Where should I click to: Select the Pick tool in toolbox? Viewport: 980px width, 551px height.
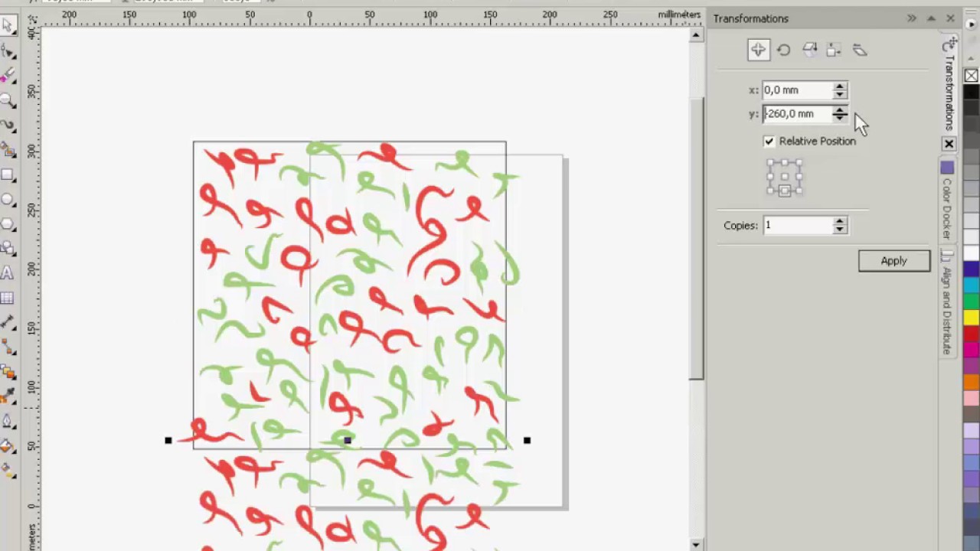click(8, 25)
